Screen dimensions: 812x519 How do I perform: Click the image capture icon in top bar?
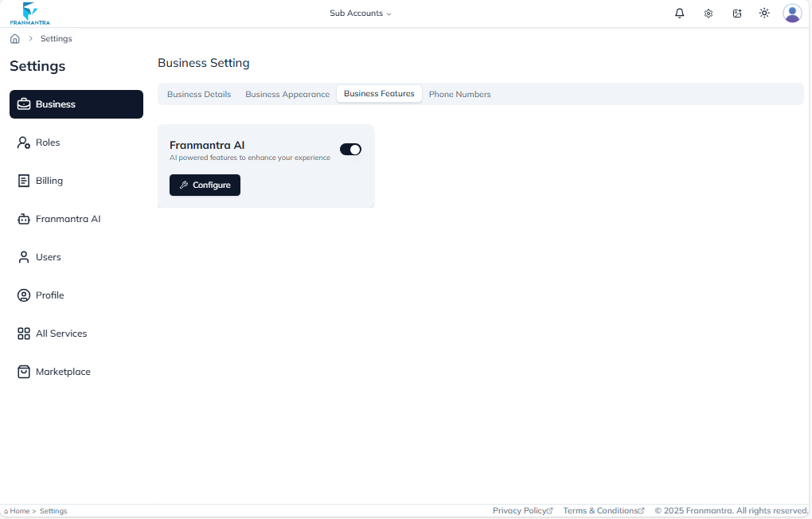coord(736,13)
